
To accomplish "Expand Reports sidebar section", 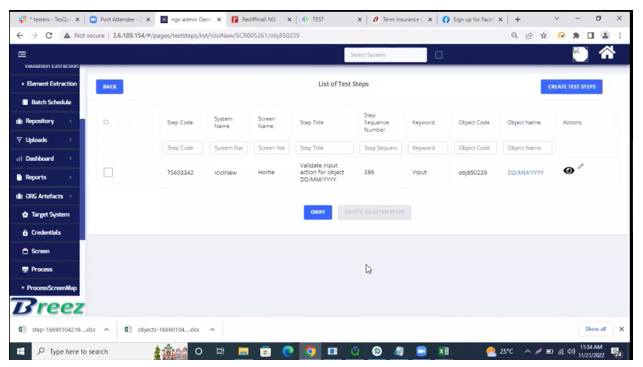I will click(x=45, y=178).
